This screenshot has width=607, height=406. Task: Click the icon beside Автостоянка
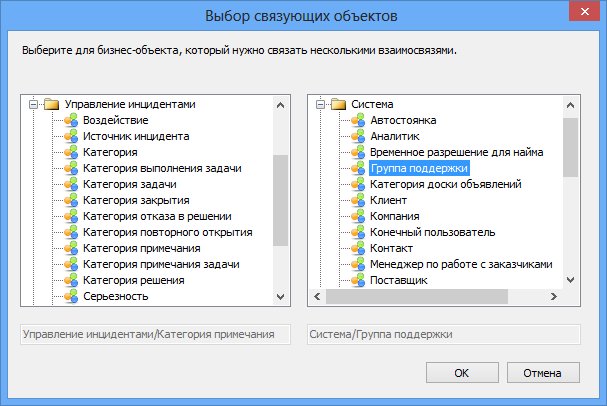tap(358, 120)
